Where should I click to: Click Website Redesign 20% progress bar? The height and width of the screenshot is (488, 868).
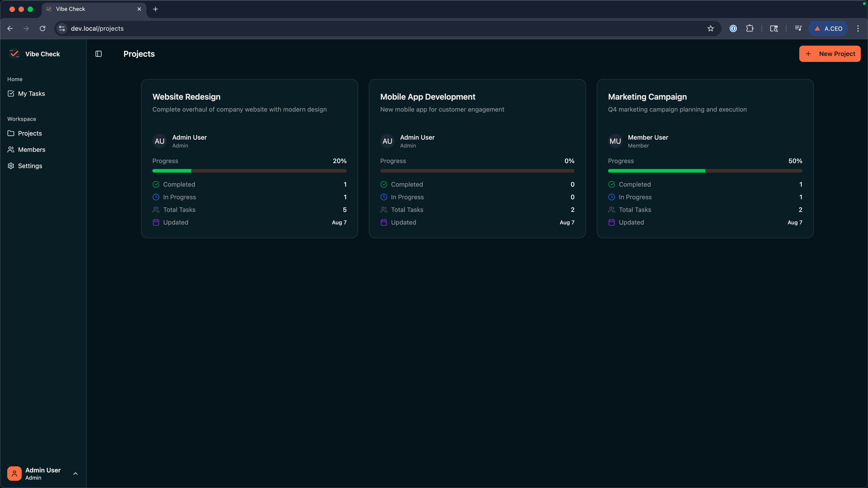click(x=249, y=171)
